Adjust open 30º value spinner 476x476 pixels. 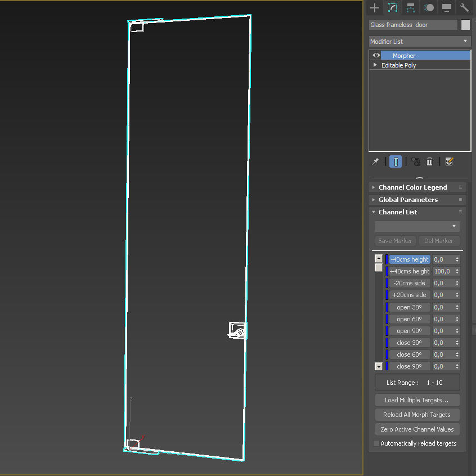click(x=457, y=307)
